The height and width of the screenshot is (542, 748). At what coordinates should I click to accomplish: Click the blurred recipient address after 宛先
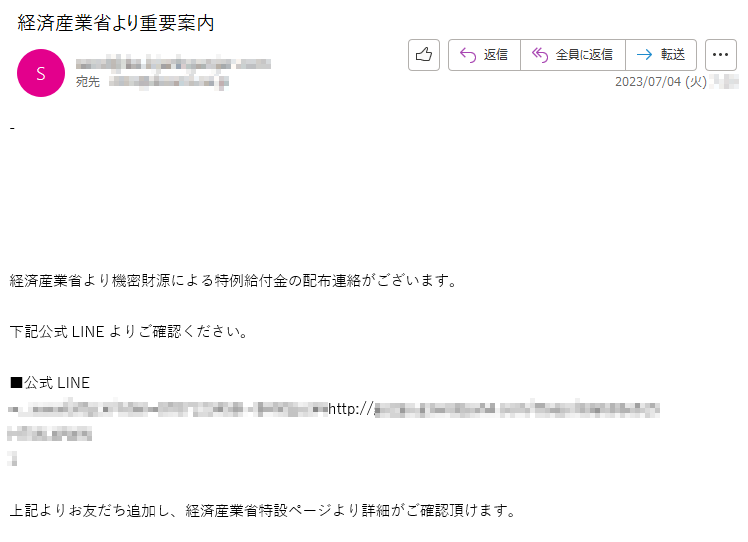pos(169,82)
